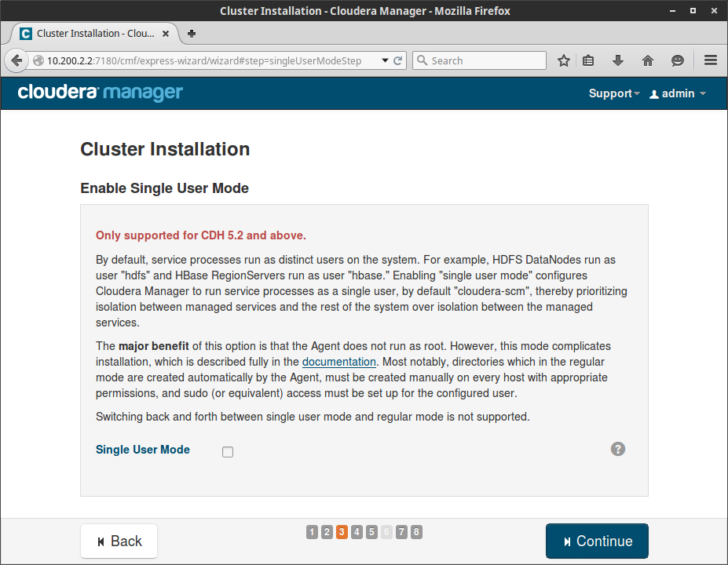Show bookmarks list icon
The height and width of the screenshot is (565, 728).
pyautogui.click(x=588, y=60)
